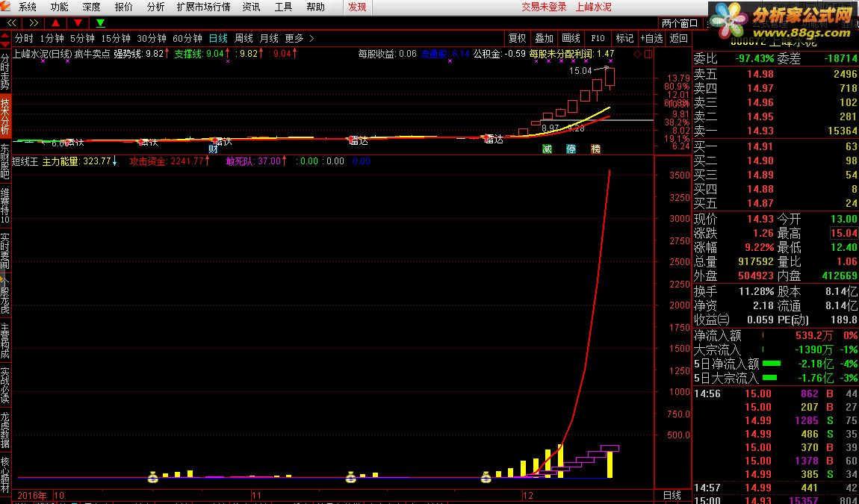Click 交易未登录 trading login link
The height and width of the screenshot is (504, 859).
coord(544,7)
